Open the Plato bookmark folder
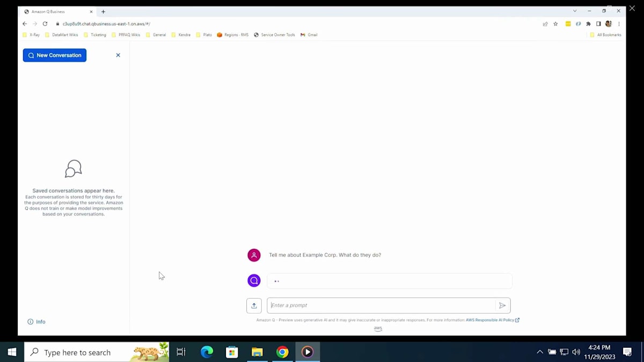The height and width of the screenshot is (362, 644). point(204,35)
